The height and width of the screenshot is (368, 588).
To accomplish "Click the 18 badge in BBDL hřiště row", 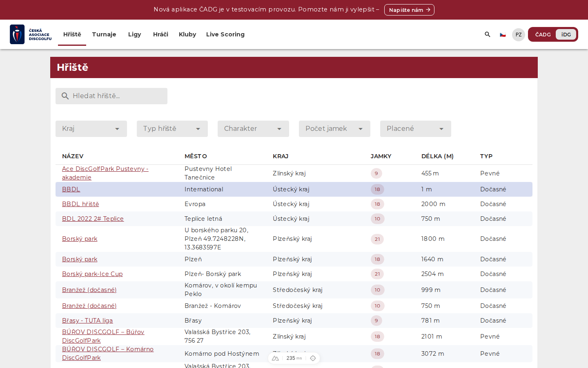I will click(x=377, y=204).
